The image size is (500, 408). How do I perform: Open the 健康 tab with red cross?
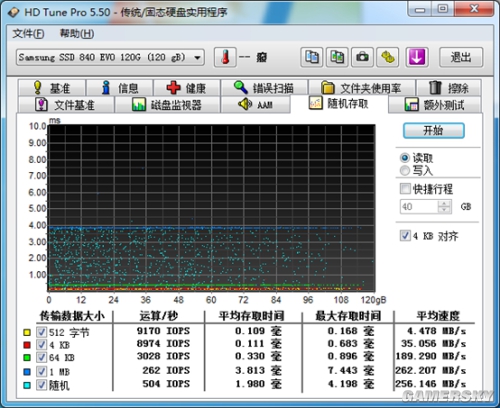click(x=187, y=88)
